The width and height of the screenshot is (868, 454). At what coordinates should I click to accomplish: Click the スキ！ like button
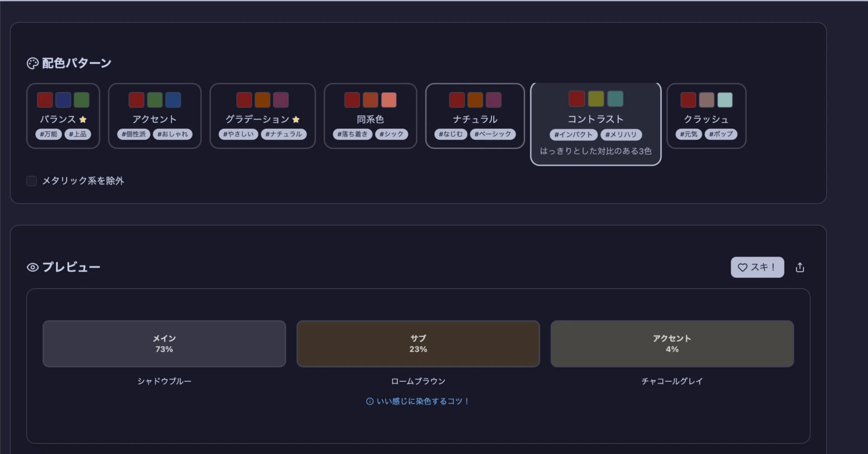(x=757, y=267)
